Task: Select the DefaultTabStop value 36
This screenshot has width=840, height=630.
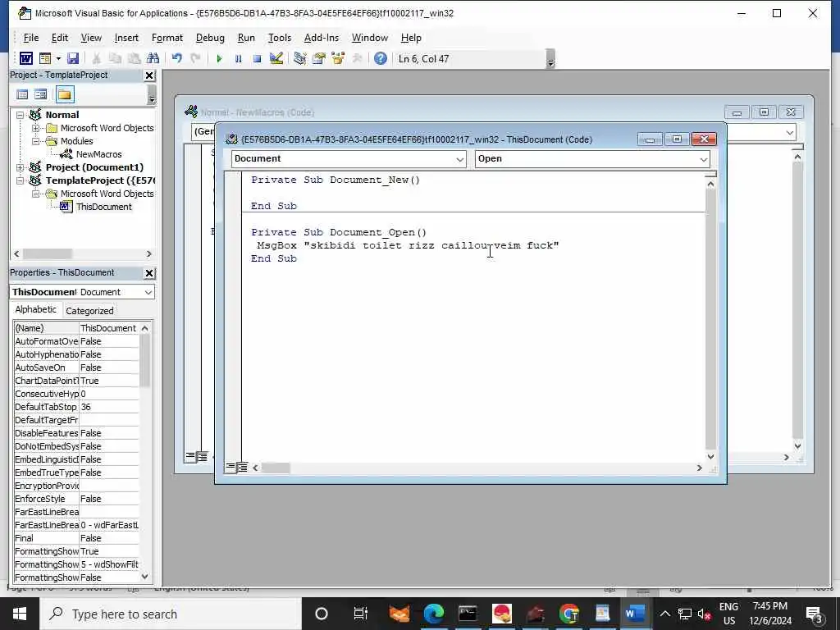Action: click(x=109, y=407)
